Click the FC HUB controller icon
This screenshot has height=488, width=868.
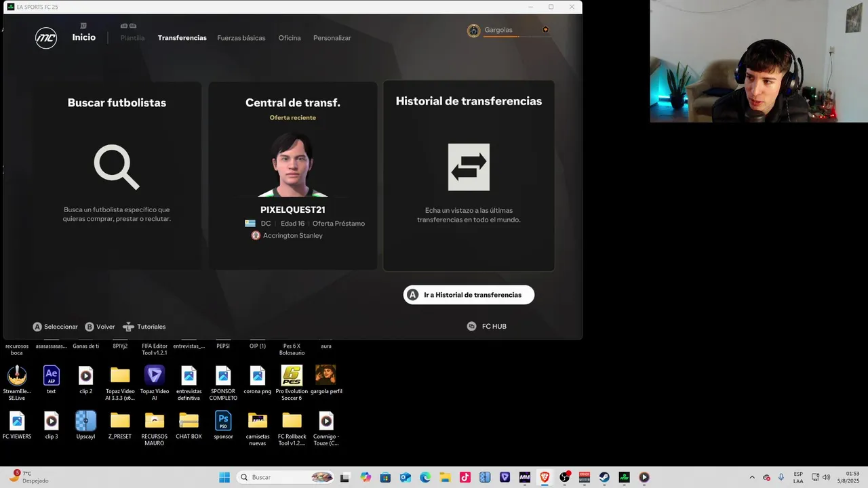[x=471, y=326]
